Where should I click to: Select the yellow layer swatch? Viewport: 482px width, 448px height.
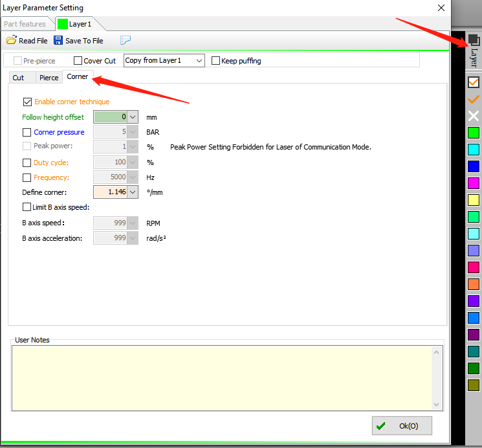tap(474, 200)
